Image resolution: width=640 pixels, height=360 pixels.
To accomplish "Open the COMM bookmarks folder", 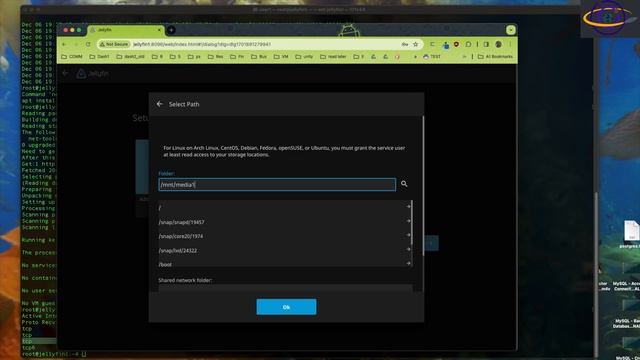I will point(72,57).
